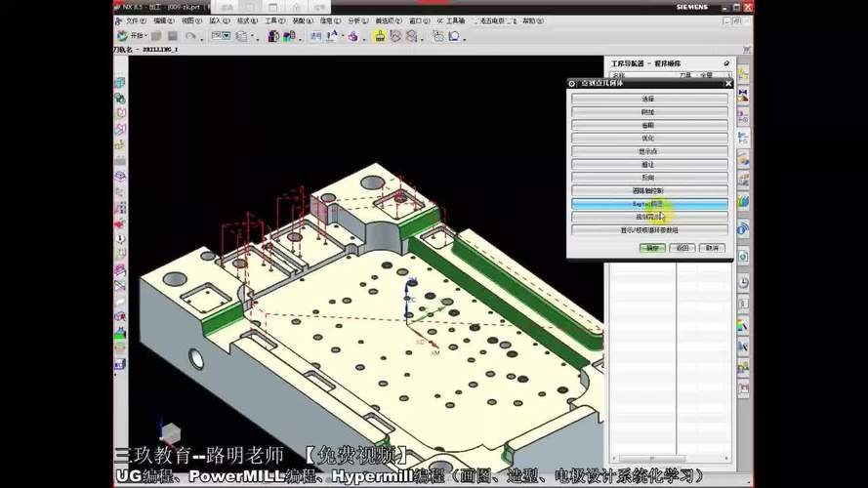Click the Create Tool icon in the toolbar
The height and width of the screenshot is (488, 868).
click(273, 36)
